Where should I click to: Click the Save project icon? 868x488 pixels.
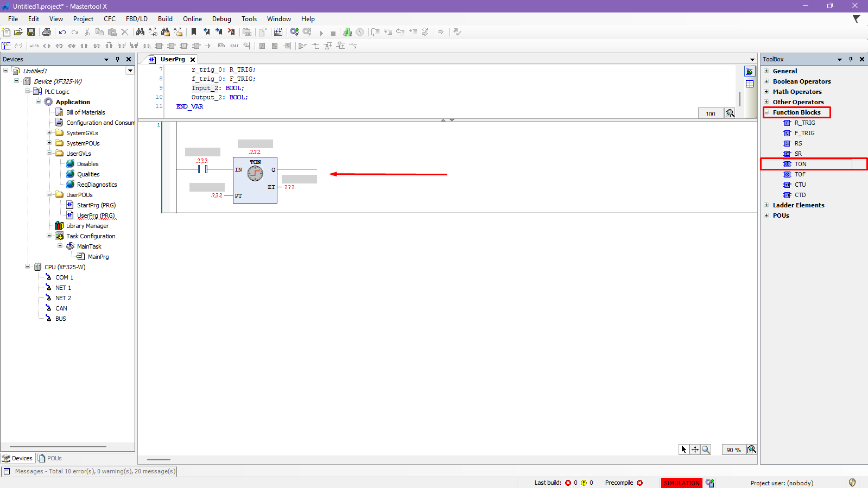click(x=31, y=32)
